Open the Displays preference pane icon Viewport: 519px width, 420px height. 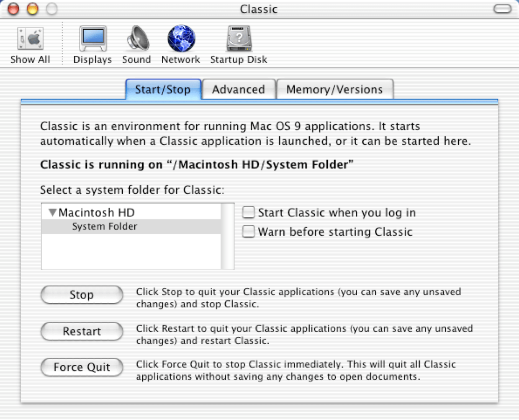pyautogui.click(x=93, y=39)
